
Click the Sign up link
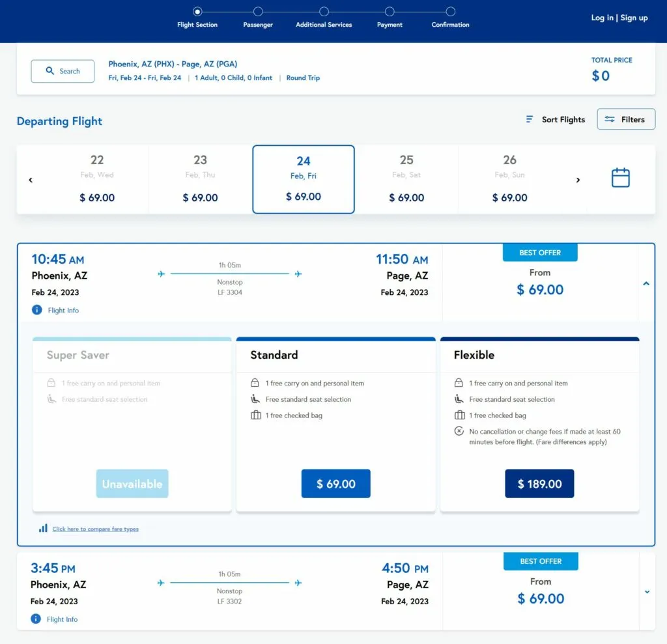(634, 18)
